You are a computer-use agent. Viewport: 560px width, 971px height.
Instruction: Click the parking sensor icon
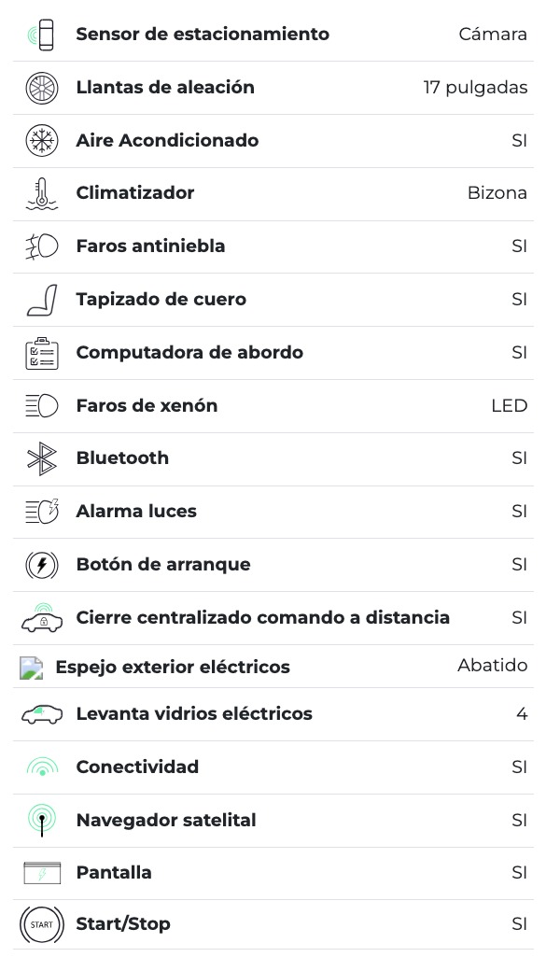tap(41, 35)
